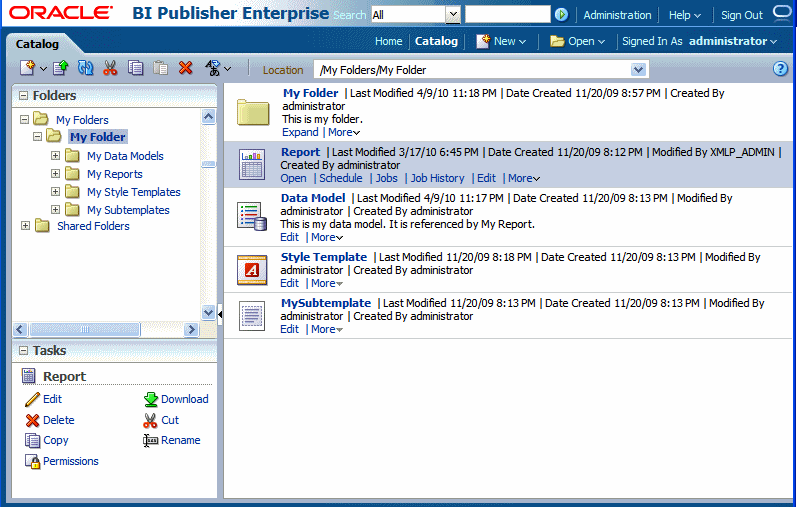The height and width of the screenshot is (507, 797).
Task: Click Edit link for MySubtemplate
Action: pyautogui.click(x=289, y=329)
